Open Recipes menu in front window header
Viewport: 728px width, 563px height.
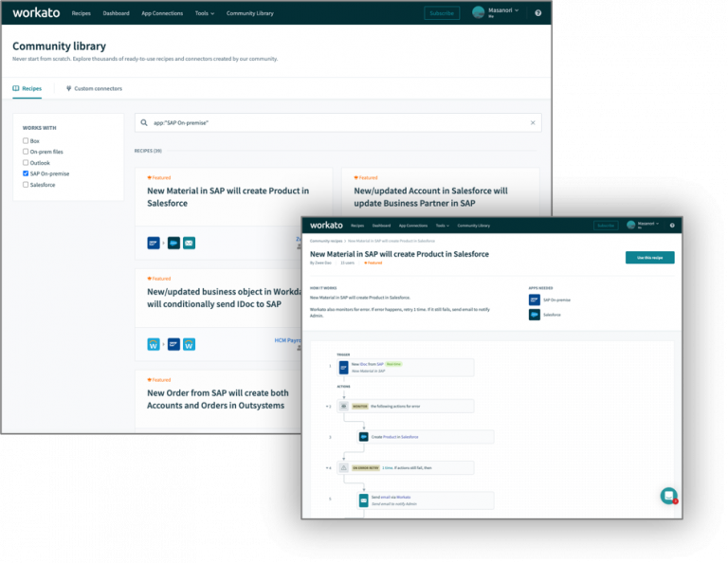point(357,226)
